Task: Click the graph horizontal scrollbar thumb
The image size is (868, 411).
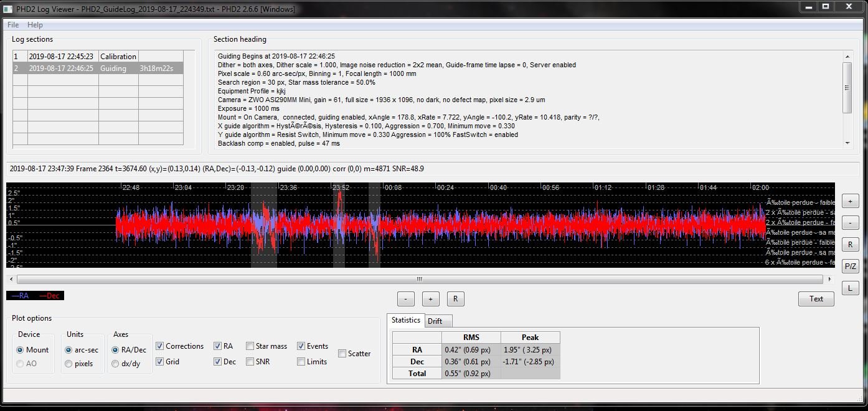Action: pos(419,279)
